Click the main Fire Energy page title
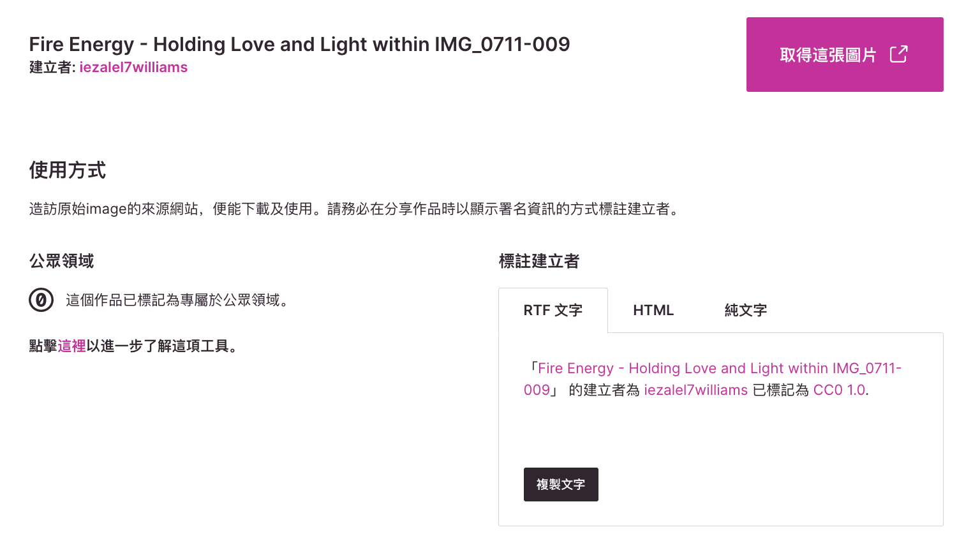This screenshot has height=555, width=980. pyautogui.click(x=299, y=44)
